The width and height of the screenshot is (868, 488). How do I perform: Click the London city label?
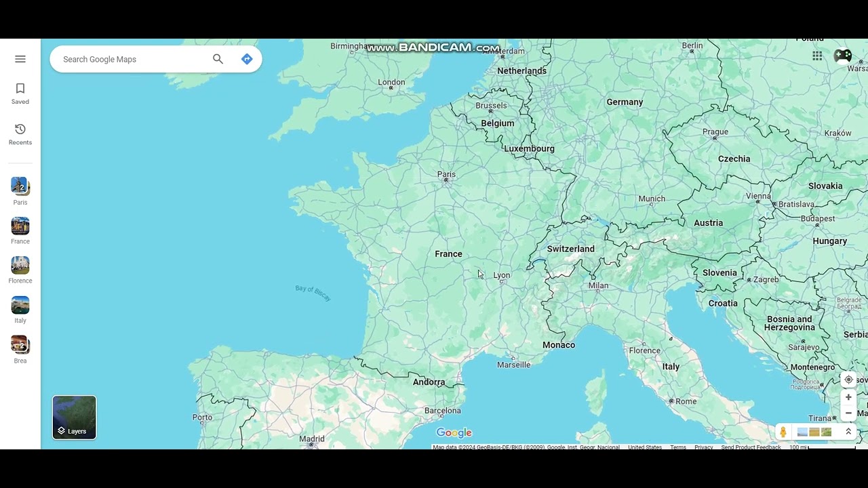pos(391,83)
